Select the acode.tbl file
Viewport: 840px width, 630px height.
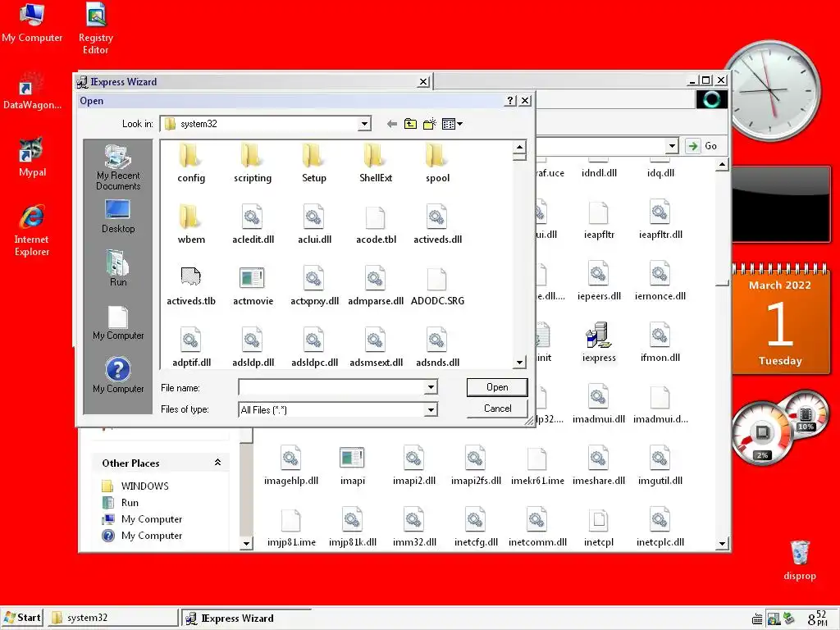(376, 224)
